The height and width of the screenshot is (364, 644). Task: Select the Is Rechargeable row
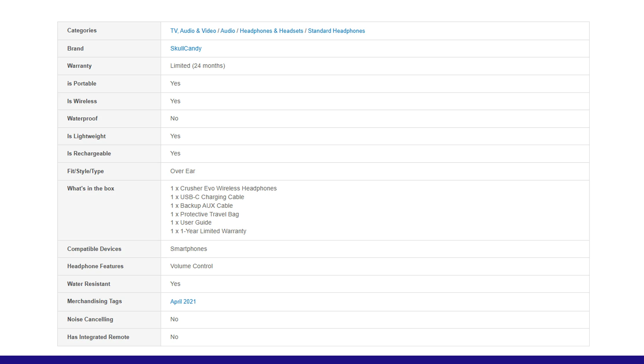89,153
